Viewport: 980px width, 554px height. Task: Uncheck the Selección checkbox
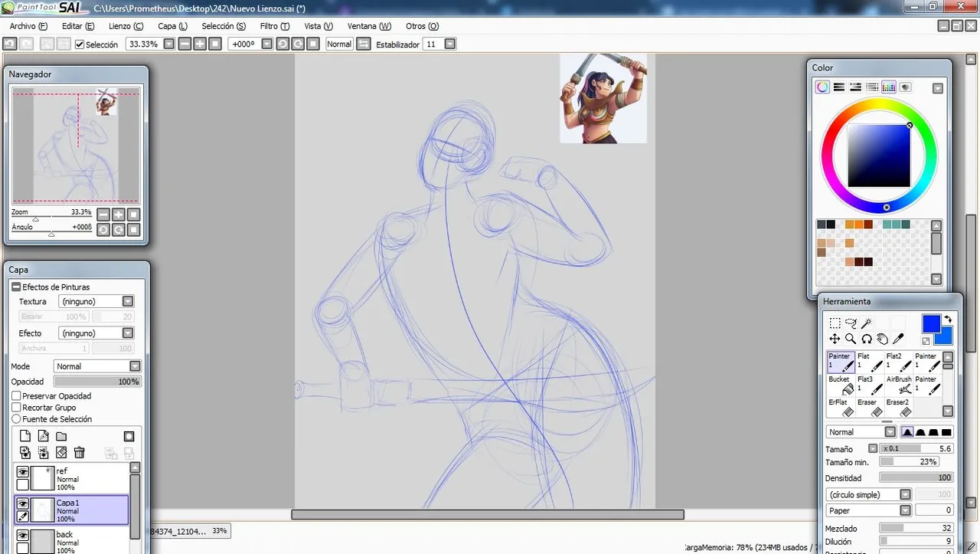pos(80,44)
